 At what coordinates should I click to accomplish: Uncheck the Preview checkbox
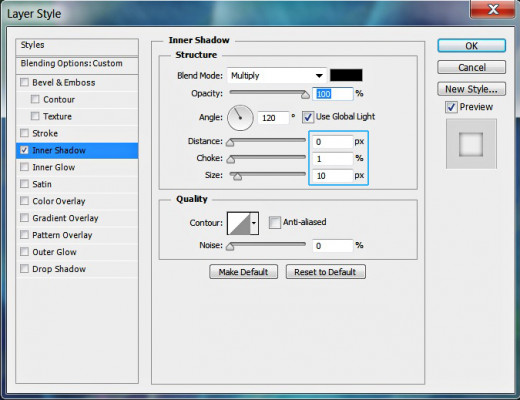click(x=451, y=107)
